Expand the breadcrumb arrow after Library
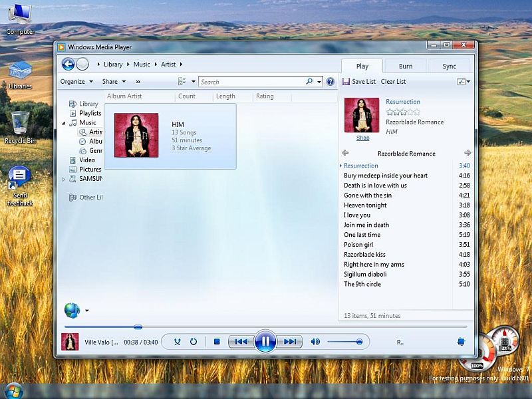Viewport: 532px width, 399px height. pyautogui.click(x=128, y=64)
